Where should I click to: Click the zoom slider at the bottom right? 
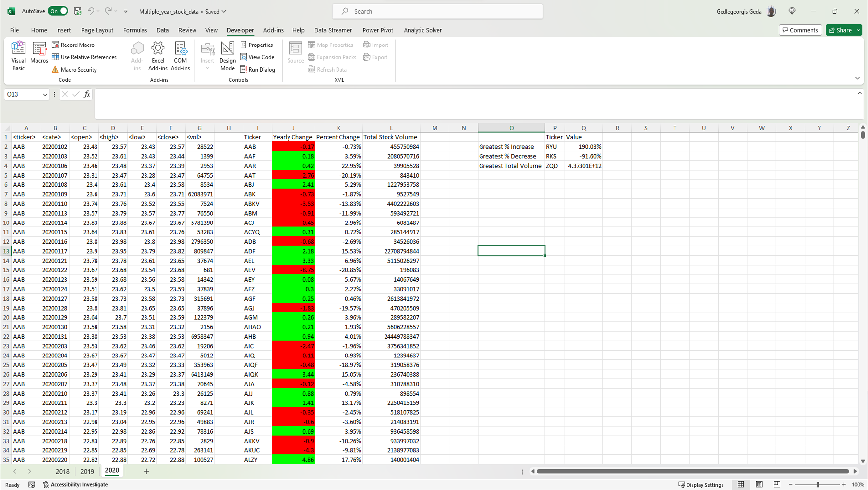click(817, 485)
